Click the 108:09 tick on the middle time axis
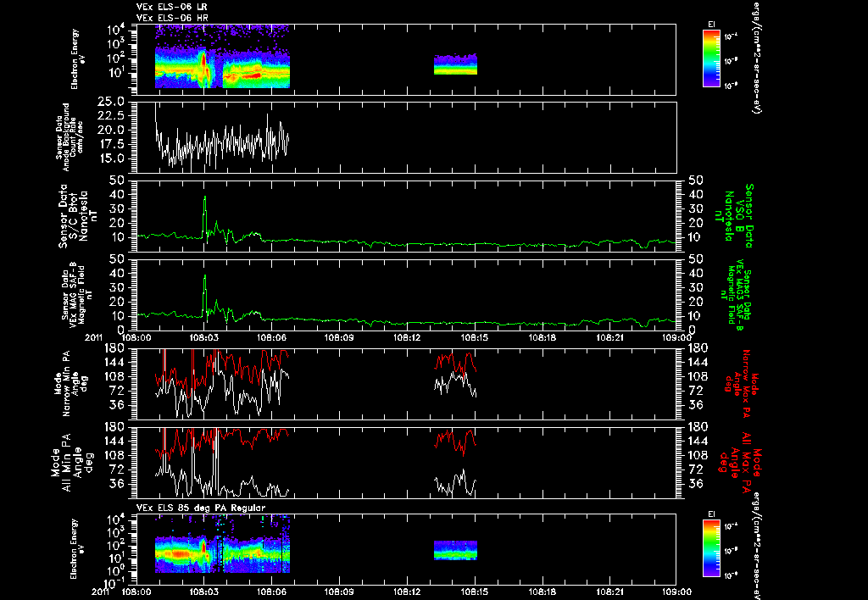 point(339,337)
